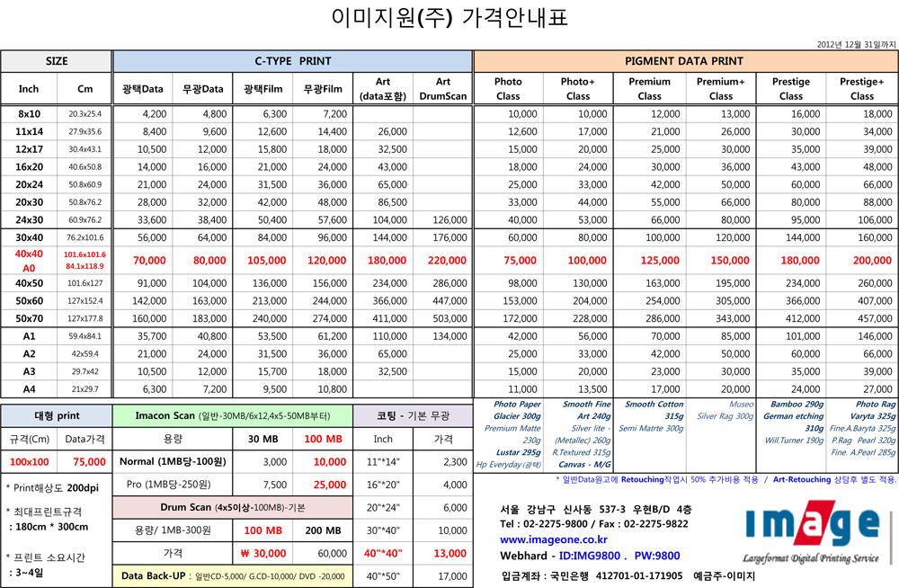The width and height of the screenshot is (899, 588).
Task: Select the 2,300 coating price
Action: (455, 462)
